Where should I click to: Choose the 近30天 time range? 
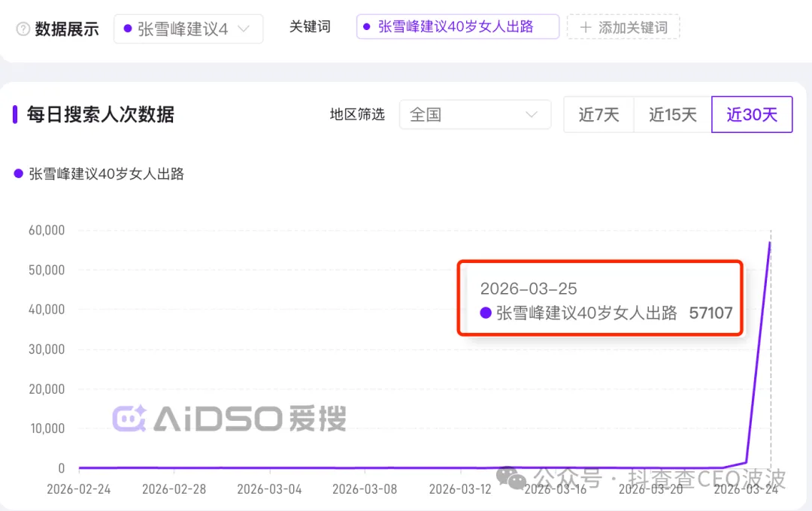point(752,115)
